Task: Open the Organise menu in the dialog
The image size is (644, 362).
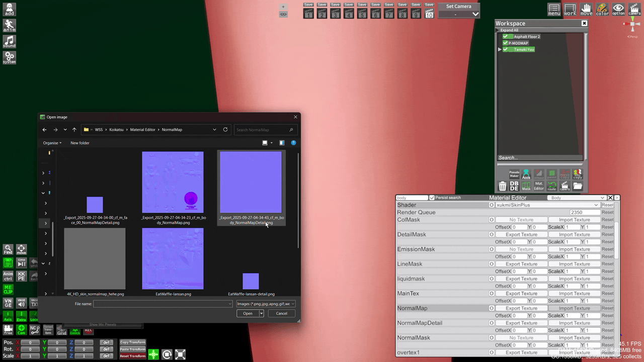Action: pos(52,143)
